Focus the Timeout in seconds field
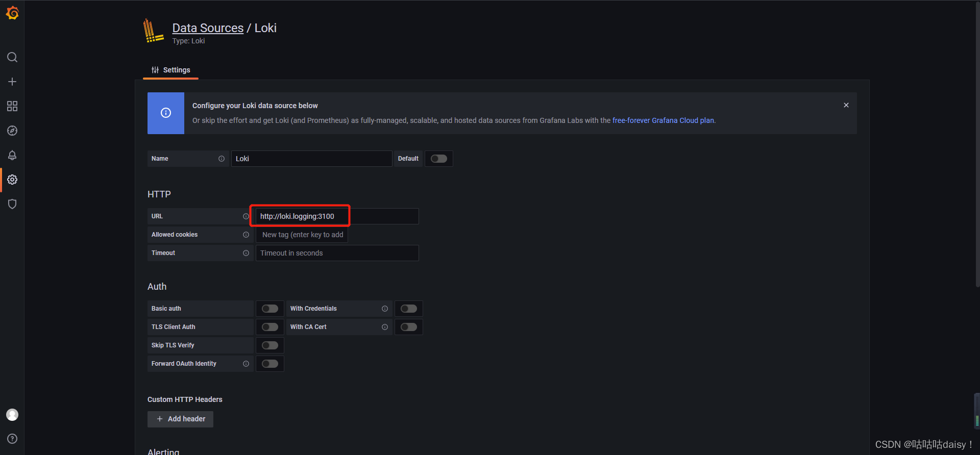 337,253
